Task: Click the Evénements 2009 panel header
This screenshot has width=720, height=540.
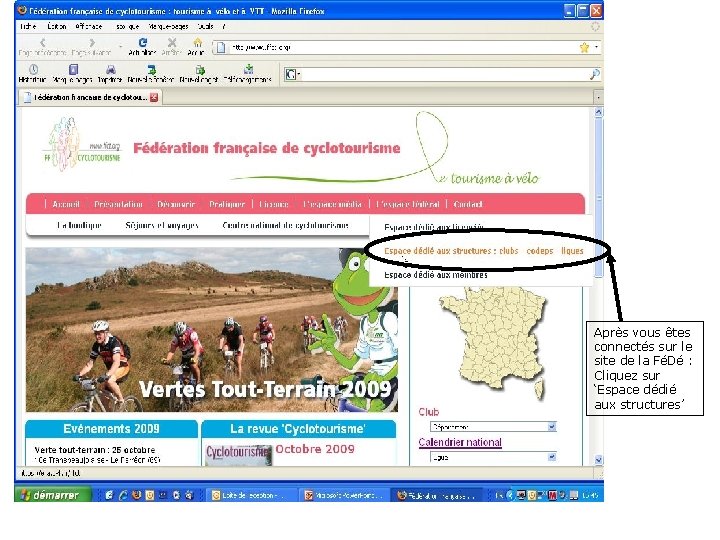Action: coord(112,429)
